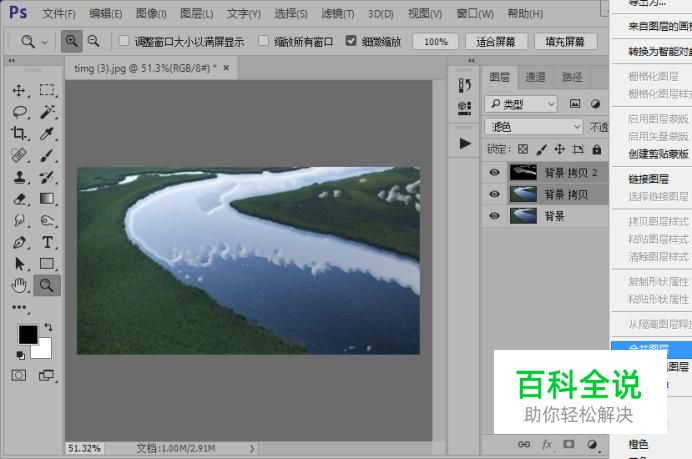Enable 缩放所有窗口 checkbox
Screen dimensions: 692x459
263,41
